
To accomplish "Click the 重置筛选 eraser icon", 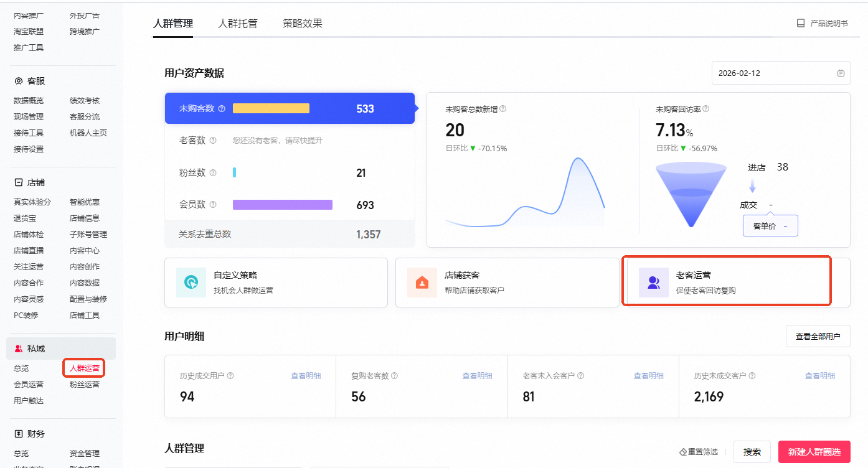I will [682, 452].
